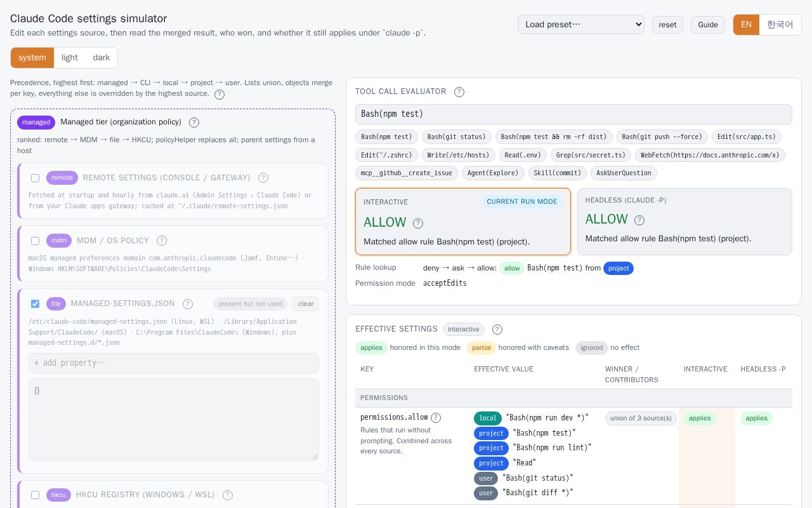This screenshot has height=508, width=812.
Task: Enable the Remote Settings source checkbox
Action: click(x=36, y=178)
